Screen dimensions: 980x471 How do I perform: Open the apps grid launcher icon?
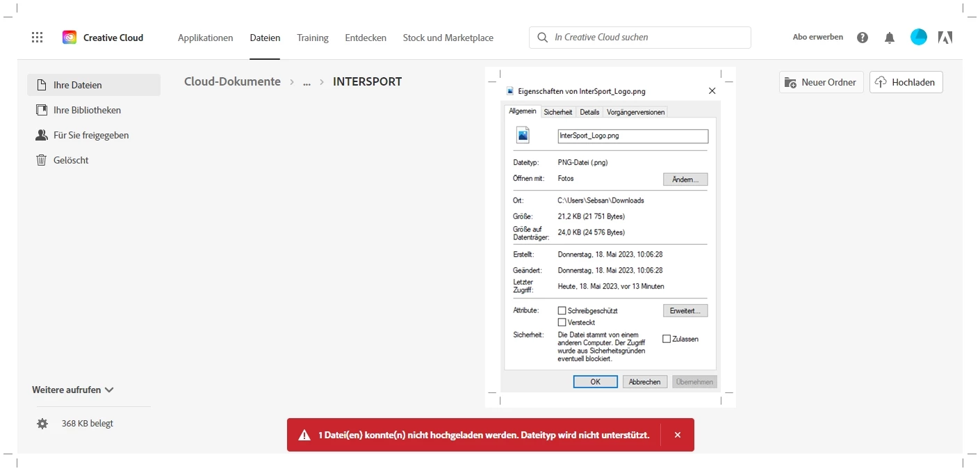coord(38,38)
